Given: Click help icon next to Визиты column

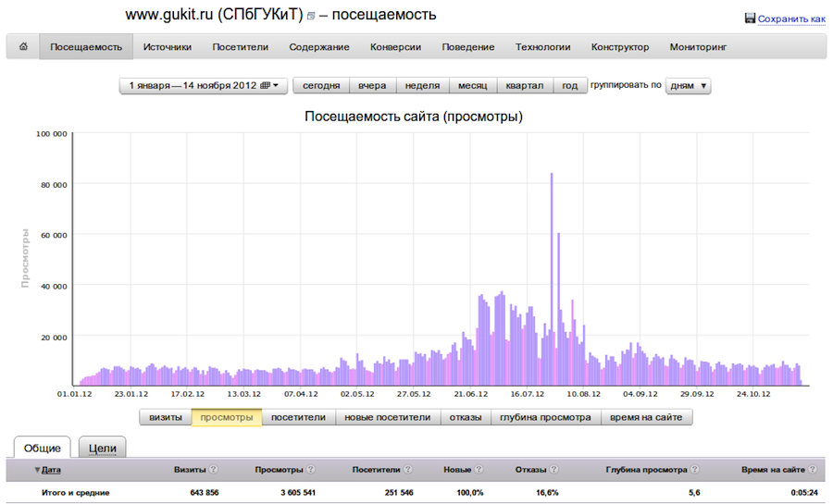Looking at the screenshot, I should [214, 471].
